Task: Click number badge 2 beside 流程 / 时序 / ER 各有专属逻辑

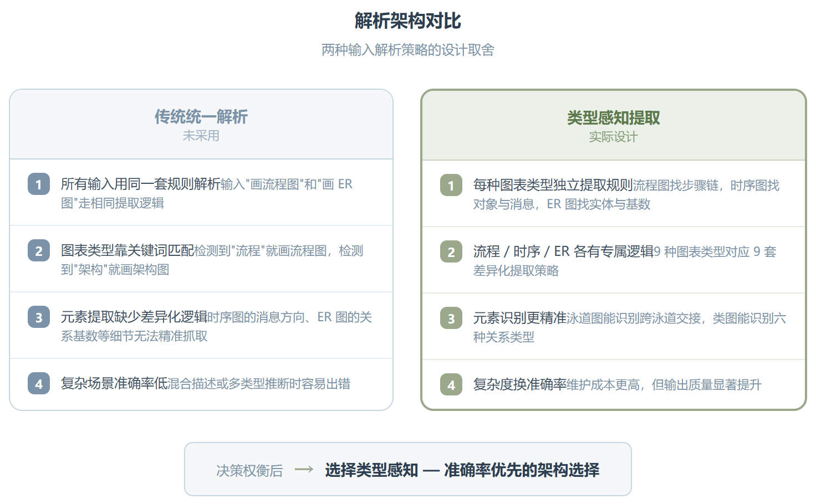Action: (x=451, y=252)
